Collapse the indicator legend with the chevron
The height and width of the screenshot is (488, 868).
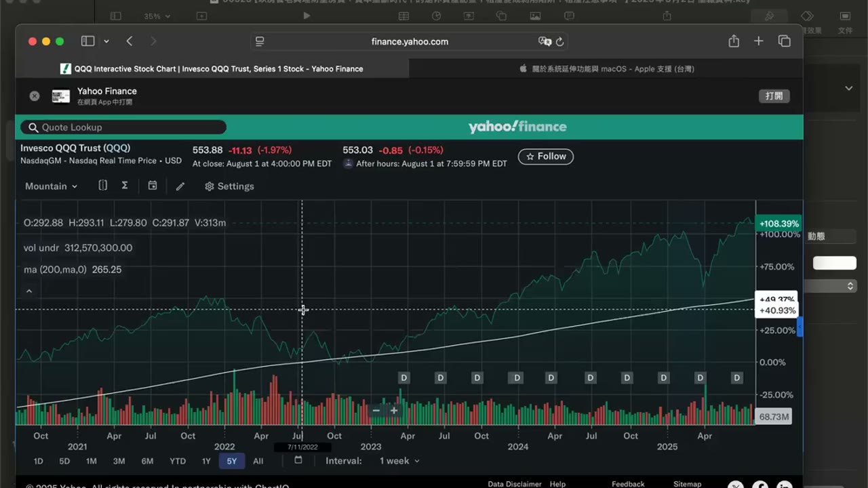29,291
